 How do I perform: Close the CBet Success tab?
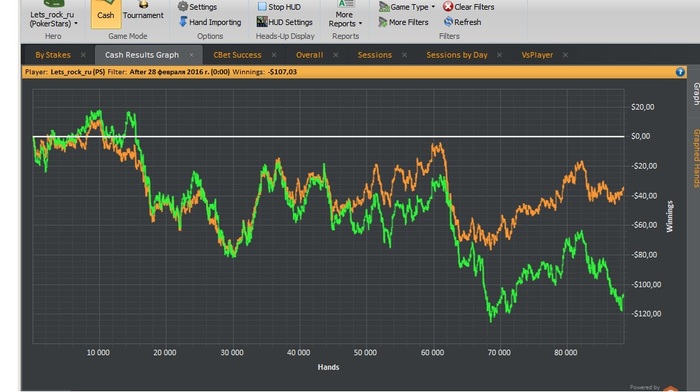tap(274, 55)
